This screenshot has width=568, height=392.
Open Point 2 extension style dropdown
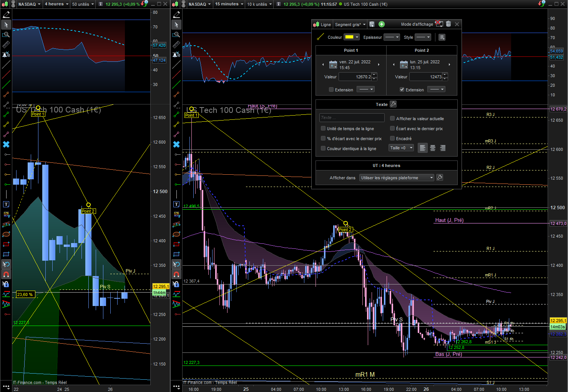436,89
